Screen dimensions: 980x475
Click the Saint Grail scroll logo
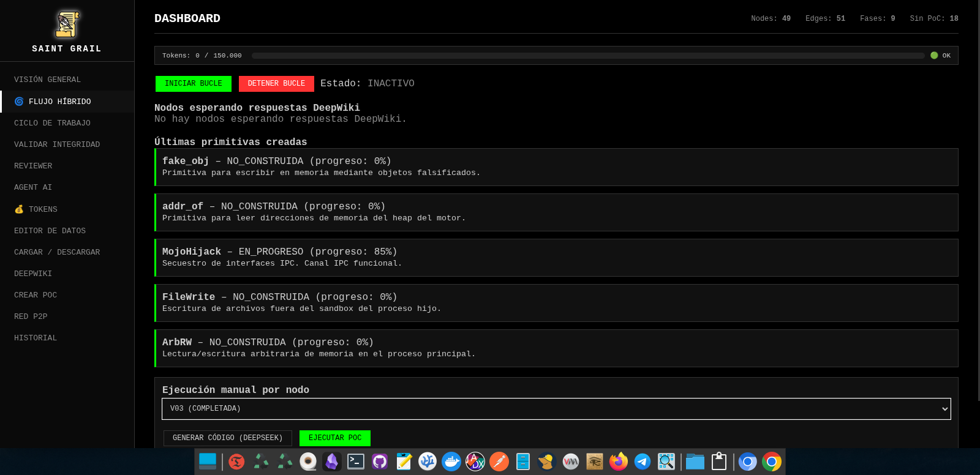[67, 24]
